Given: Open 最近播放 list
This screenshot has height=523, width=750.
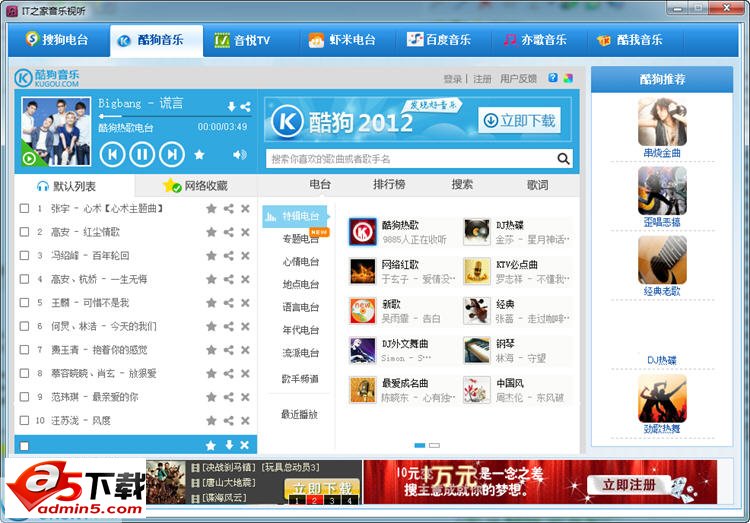Looking at the screenshot, I should [299, 414].
